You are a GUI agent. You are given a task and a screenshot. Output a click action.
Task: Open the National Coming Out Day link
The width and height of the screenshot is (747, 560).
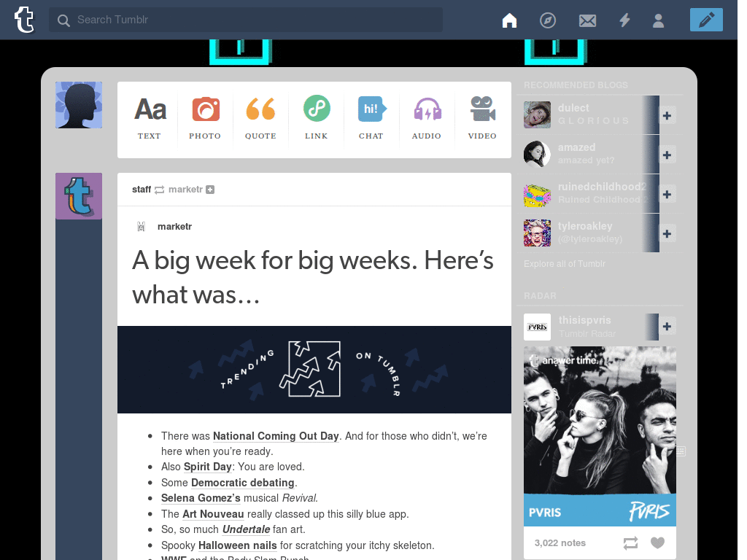pyautogui.click(x=276, y=436)
